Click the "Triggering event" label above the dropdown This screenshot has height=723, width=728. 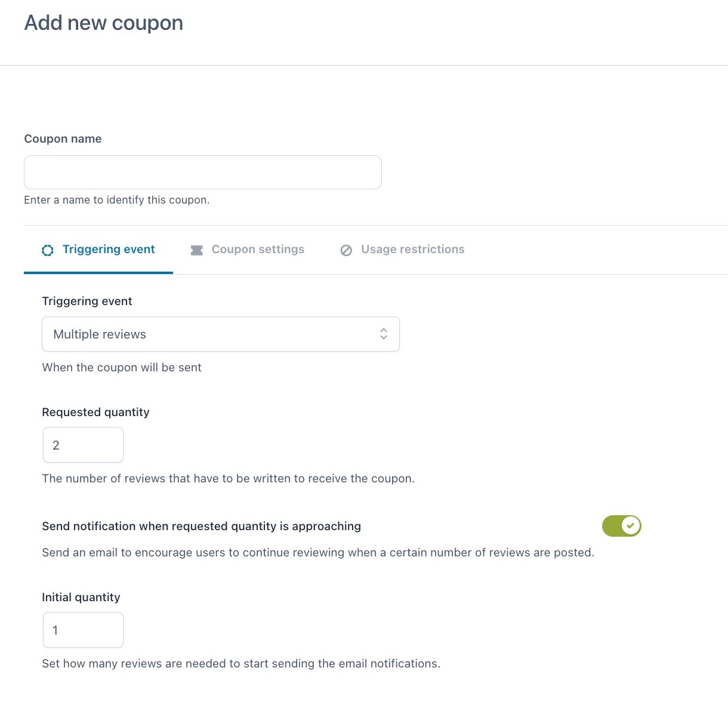click(87, 301)
